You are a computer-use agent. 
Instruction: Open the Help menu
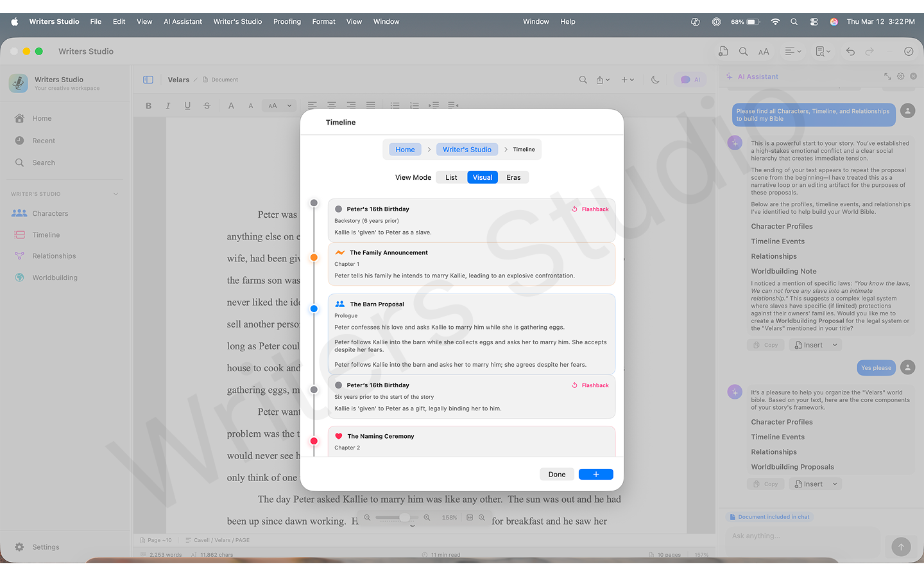[x=568, y=22]
